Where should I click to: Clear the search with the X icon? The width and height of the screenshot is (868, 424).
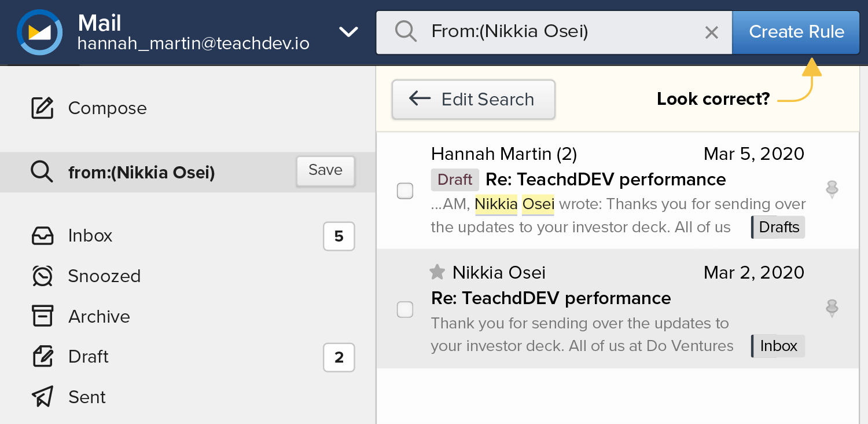tap(711, 32)
